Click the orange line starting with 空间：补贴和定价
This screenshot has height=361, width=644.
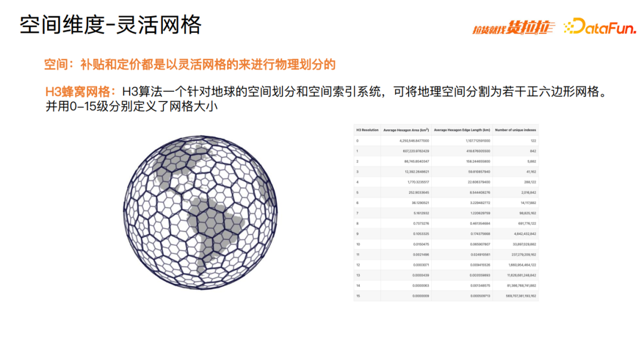coord(190,64)
